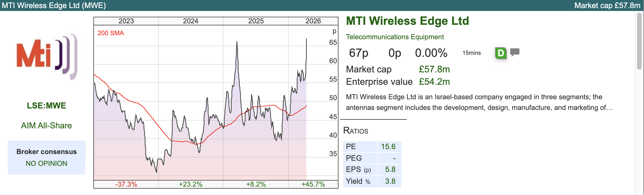Click the MTI company logo
The width and height of the screenshot is (644, 195).
pos(47,57)
